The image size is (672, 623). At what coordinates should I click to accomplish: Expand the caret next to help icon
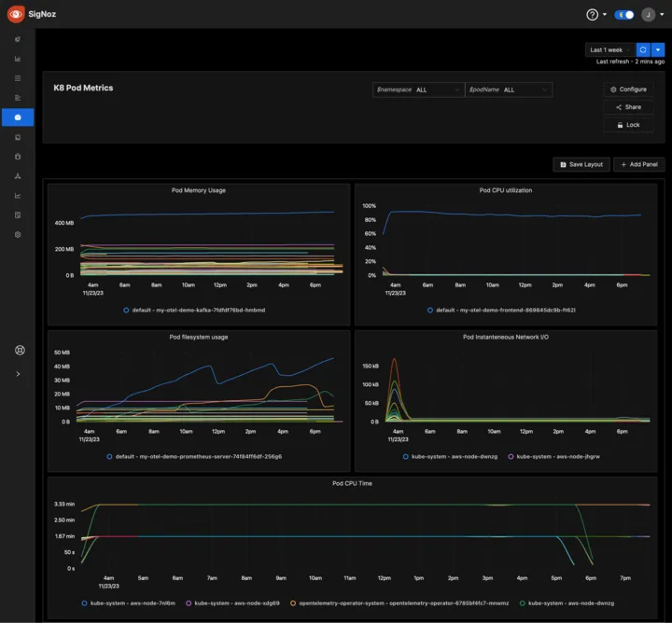coord(605,15)
